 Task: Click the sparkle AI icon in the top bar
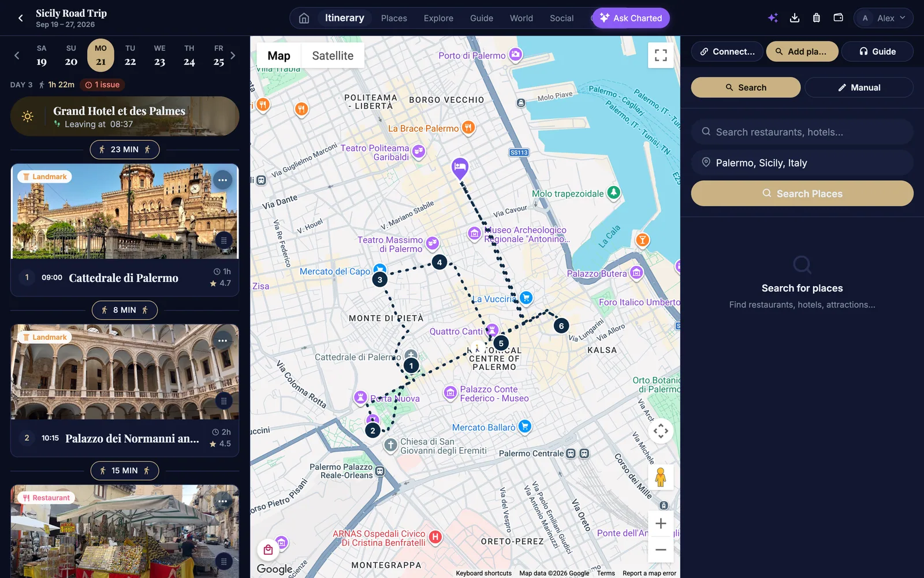pyautogui.click(x=773, y=18)
